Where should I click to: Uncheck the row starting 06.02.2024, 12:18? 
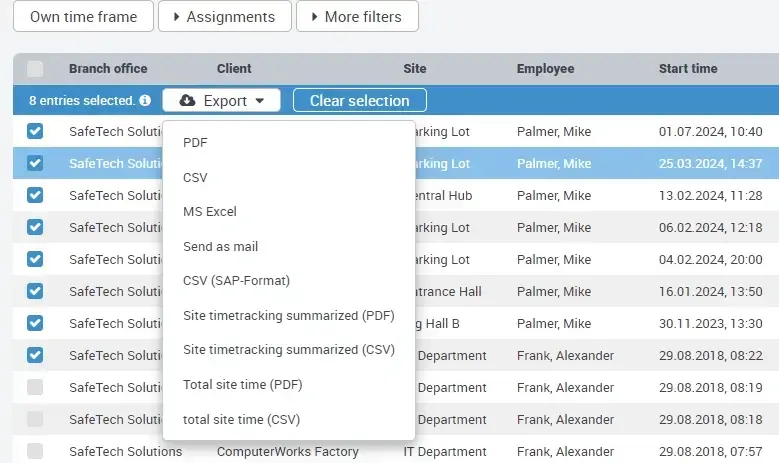pos(35,227)
